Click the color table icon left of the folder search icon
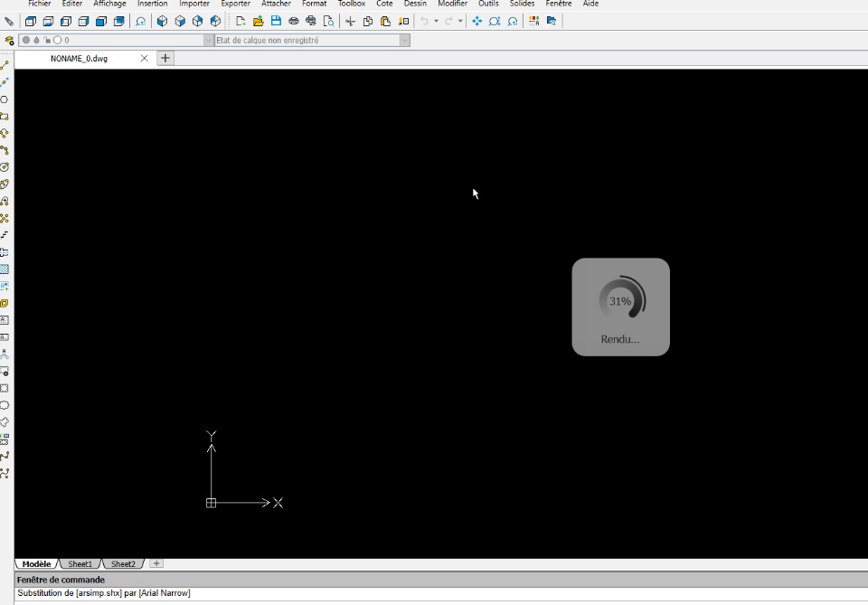 coord(533,22)
